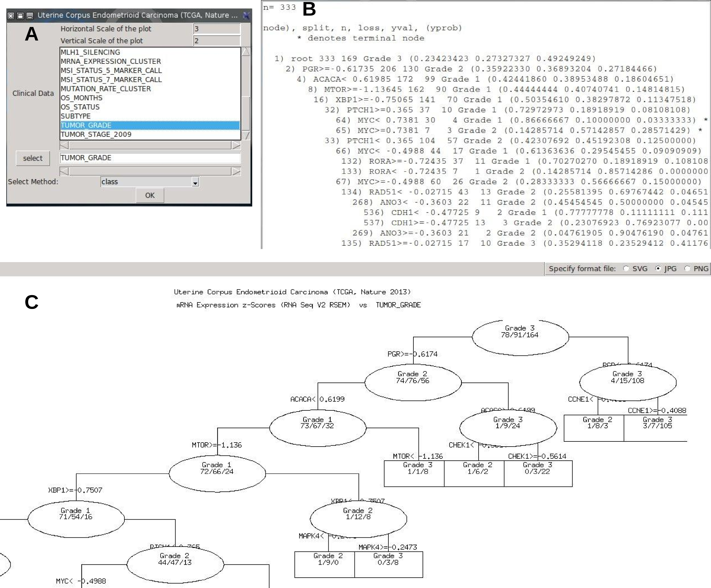The width and height of the screenshot is (711, 588).
Task: Choose SUBTYPE in the clinical data list
Action: click(76, 116)
